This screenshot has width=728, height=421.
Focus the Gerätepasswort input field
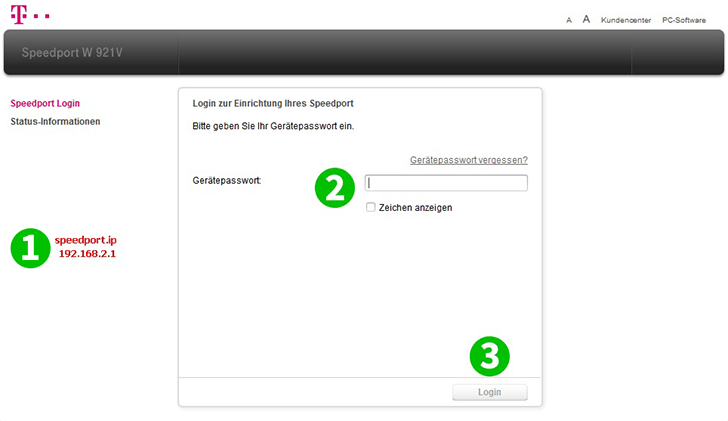pyautogui.click(x=446, y=183)
